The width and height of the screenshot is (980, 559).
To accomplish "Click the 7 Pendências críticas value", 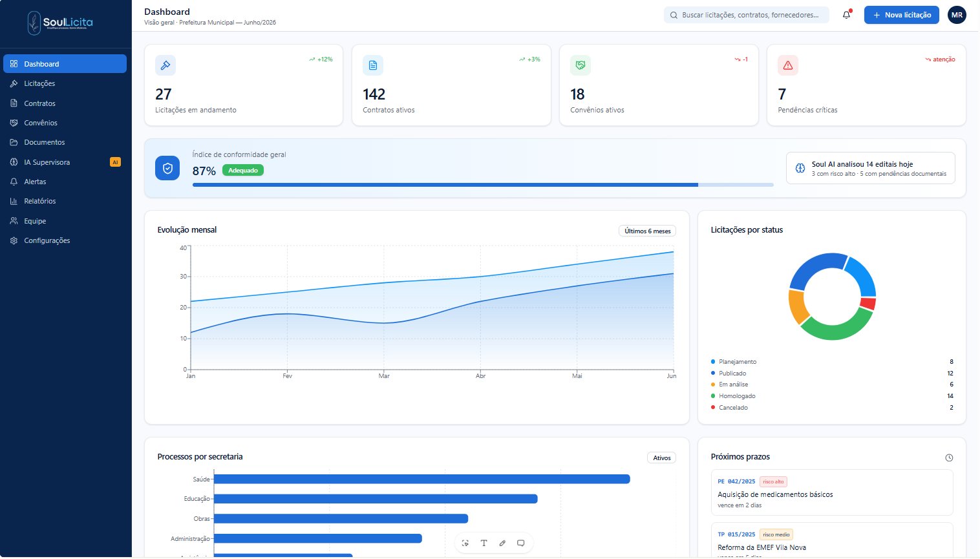I will tap(782, 94).
